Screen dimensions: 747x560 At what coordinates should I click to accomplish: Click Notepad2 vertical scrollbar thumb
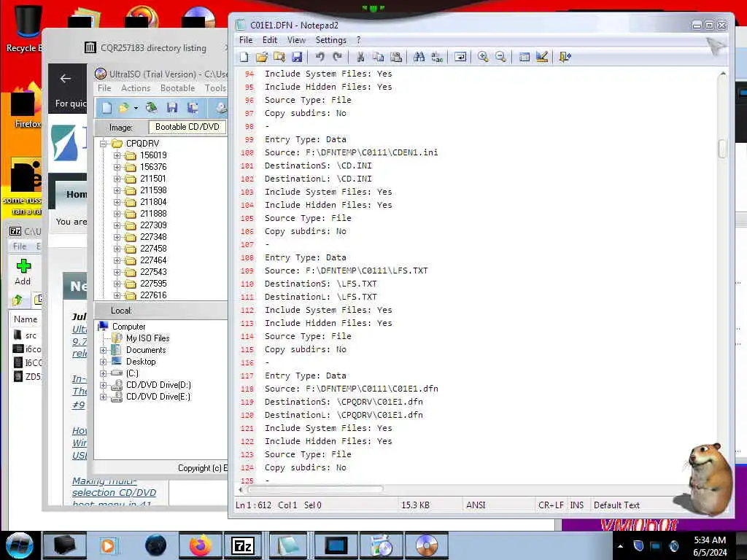(722, 149)
